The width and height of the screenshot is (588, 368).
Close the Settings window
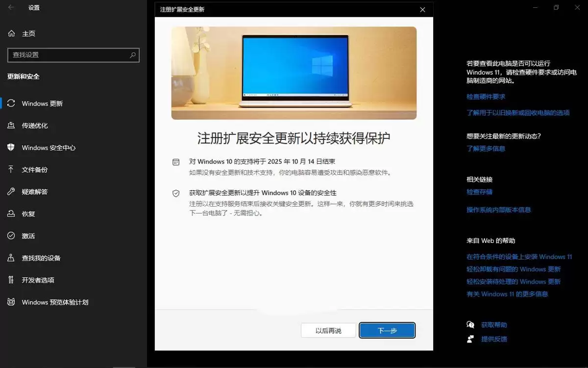(577, 7)
